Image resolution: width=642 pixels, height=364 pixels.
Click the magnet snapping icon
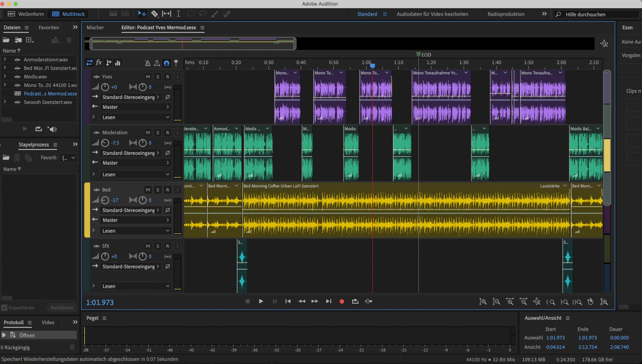(x=167, y=63)
